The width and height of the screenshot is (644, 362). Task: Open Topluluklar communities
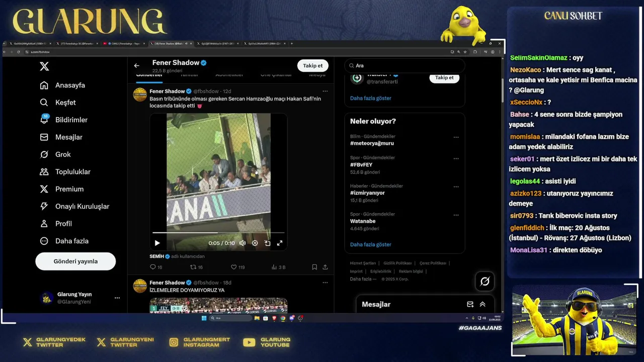click(x=65, y=172)
